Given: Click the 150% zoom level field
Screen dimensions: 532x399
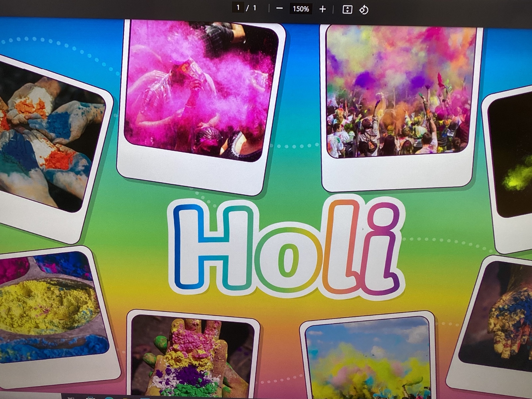Looking at the screenshot, I should coord(301,9).
